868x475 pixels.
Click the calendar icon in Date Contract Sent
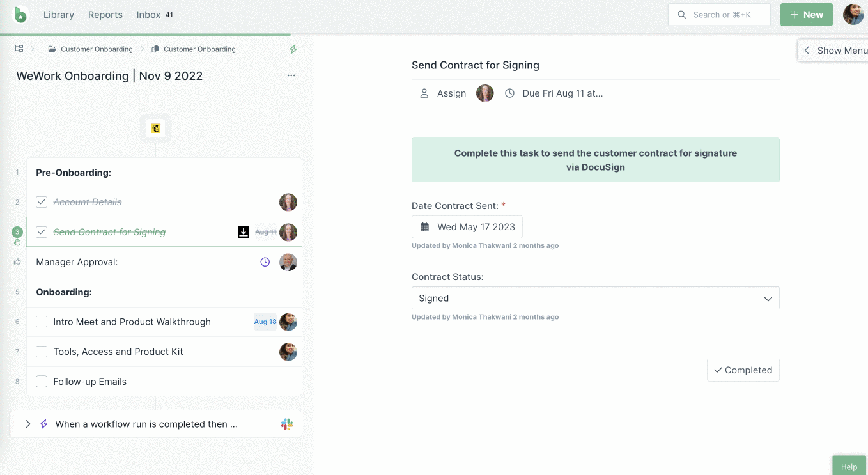pyautogui.click(x=424, y=227)
